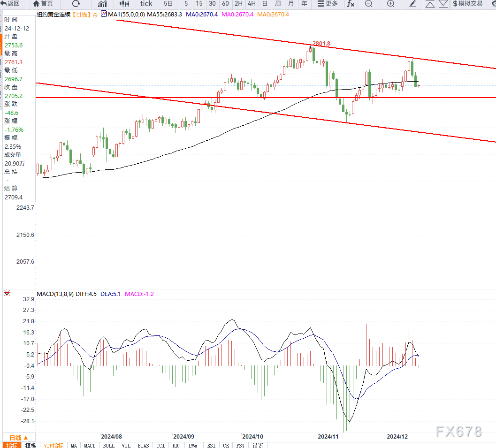The image size is (496, 448).
Task: Select the BOLL indicator tab
Action: [x=108, y=445]
